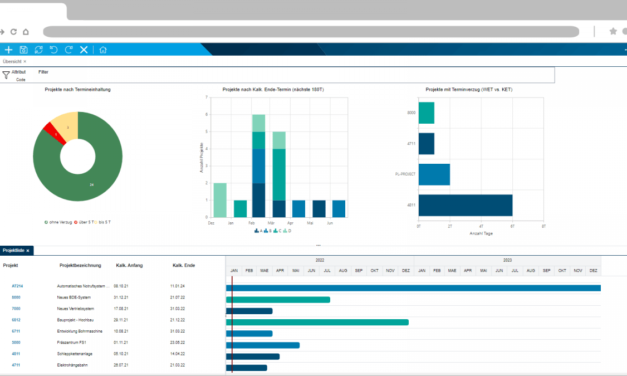Viewport: 627px width, 376px height.
Task: Click the 4711 horizontal delay bar
Action: point(426,144)
